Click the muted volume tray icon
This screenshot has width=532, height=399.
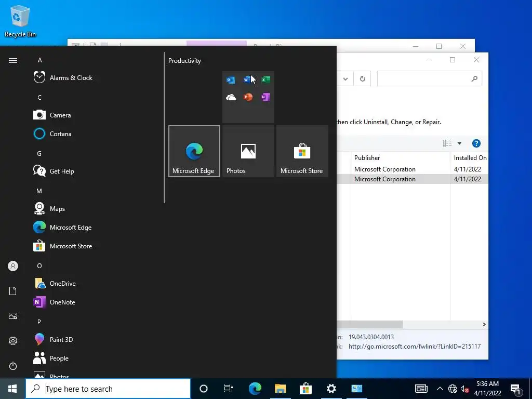tap(464, 389)
